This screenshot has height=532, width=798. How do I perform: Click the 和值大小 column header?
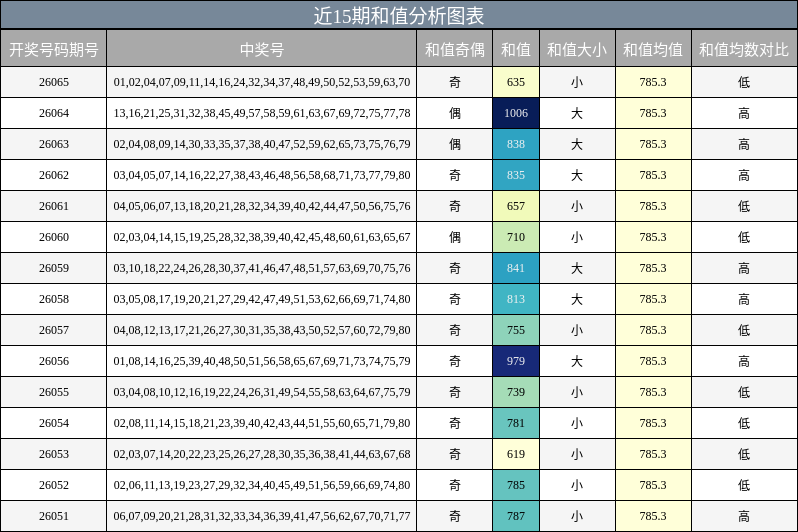577,49
